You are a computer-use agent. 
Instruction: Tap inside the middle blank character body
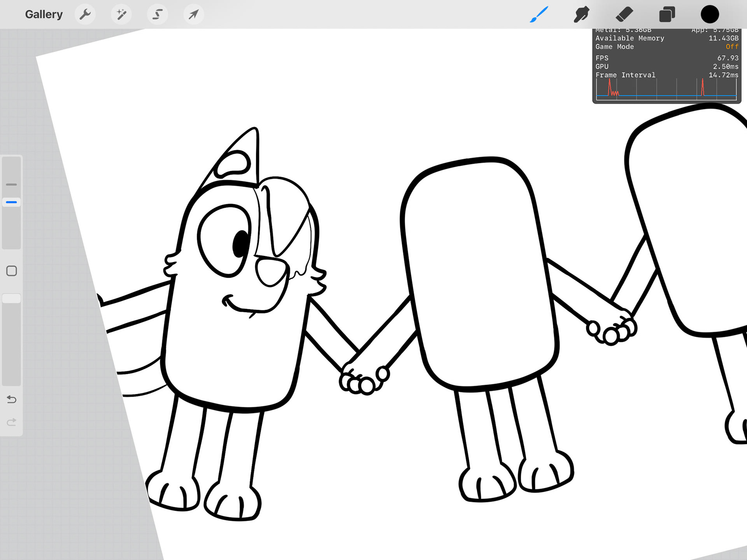[x=479, y=272]
